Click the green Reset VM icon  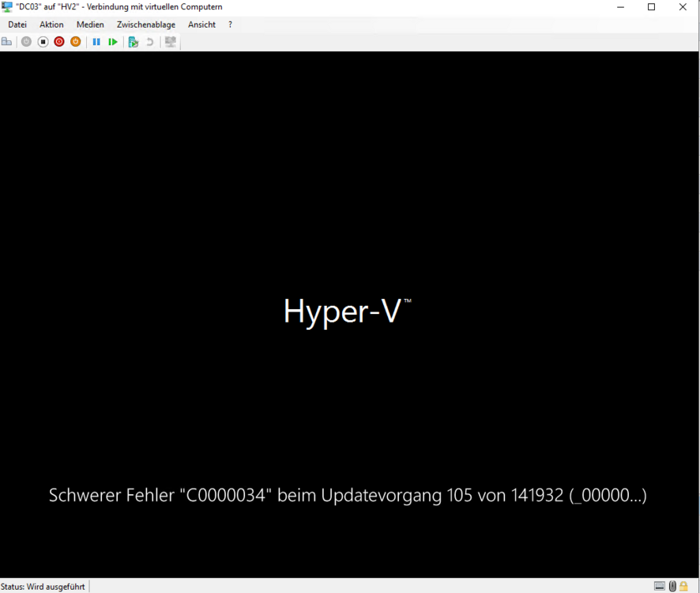click(x=113, y=42)
